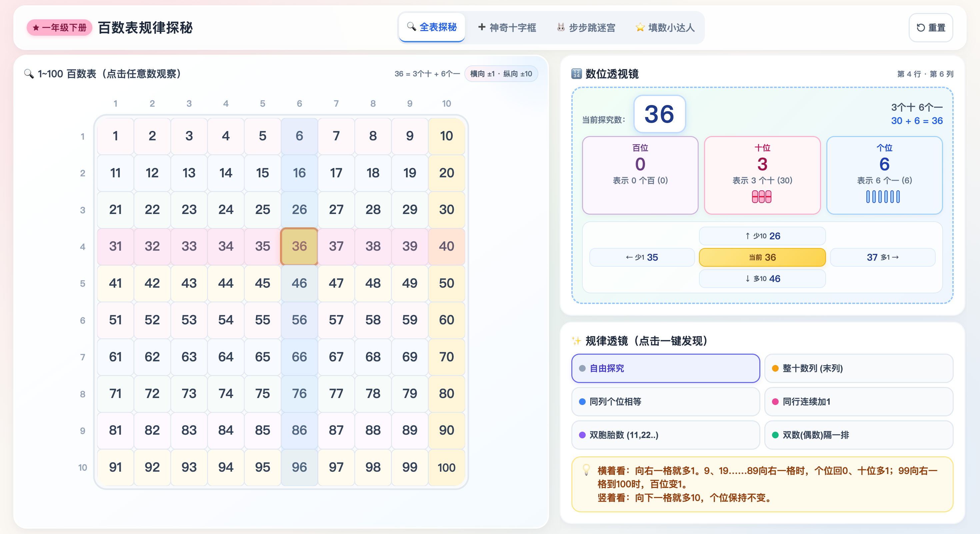980x534 pixels.
Task: Click the 个位 digit card
Action: pos(885,175)
